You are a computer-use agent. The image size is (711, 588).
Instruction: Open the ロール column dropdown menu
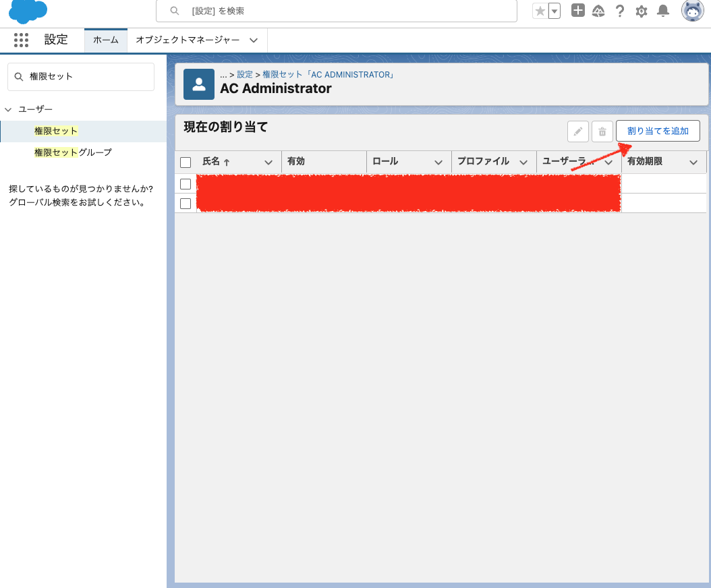438,163
